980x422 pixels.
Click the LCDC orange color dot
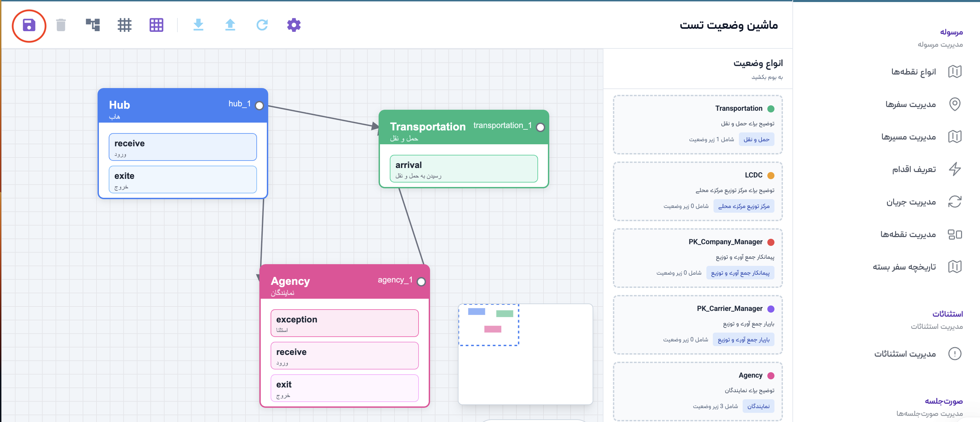click(x=770, y=175)
